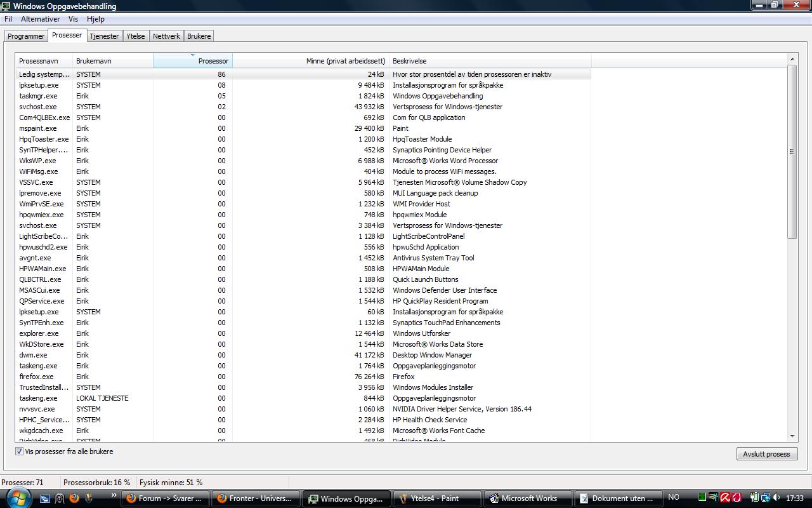Switch to Tjenester tab
Image resolution: width=812 pixels, height=508 pixels.
tap(104, 36)
